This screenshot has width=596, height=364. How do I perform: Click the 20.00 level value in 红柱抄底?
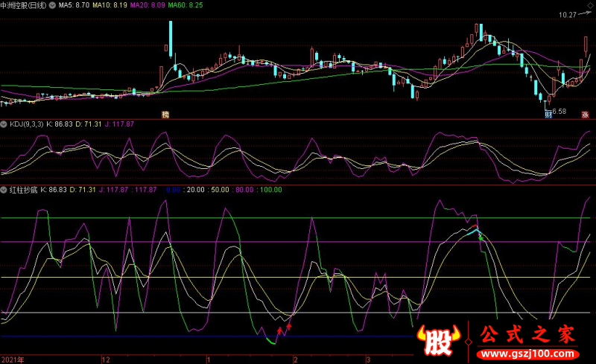click(x=196, y=190)
